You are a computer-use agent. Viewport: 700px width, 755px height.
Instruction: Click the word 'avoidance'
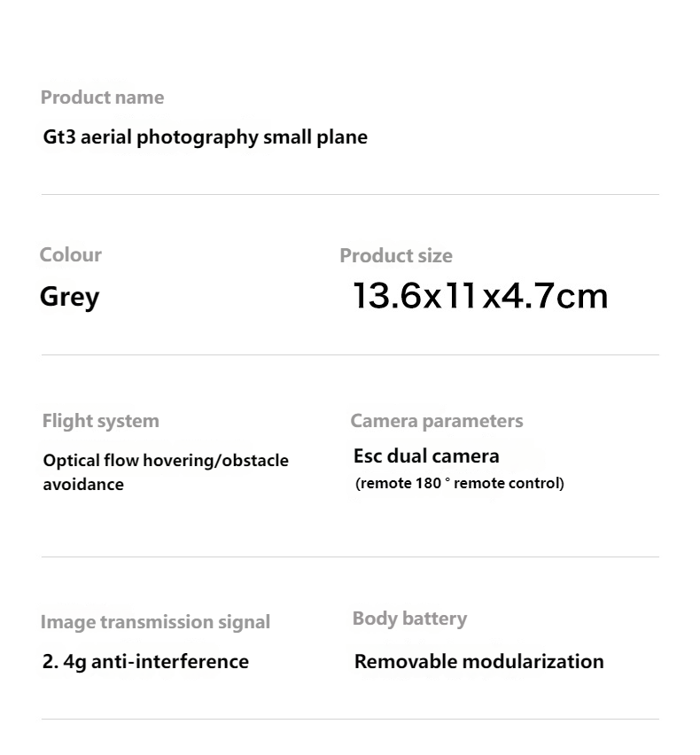(83, 485)
